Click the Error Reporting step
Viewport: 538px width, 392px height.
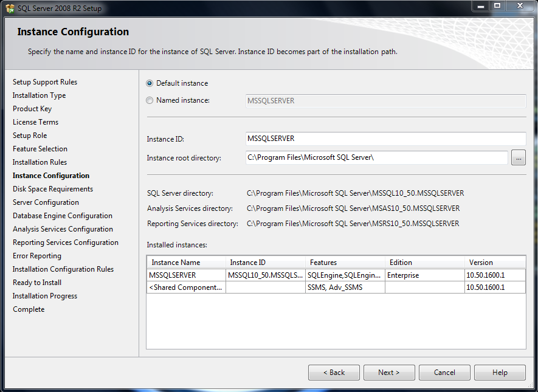pyautogui.click(x=37, y=256)
